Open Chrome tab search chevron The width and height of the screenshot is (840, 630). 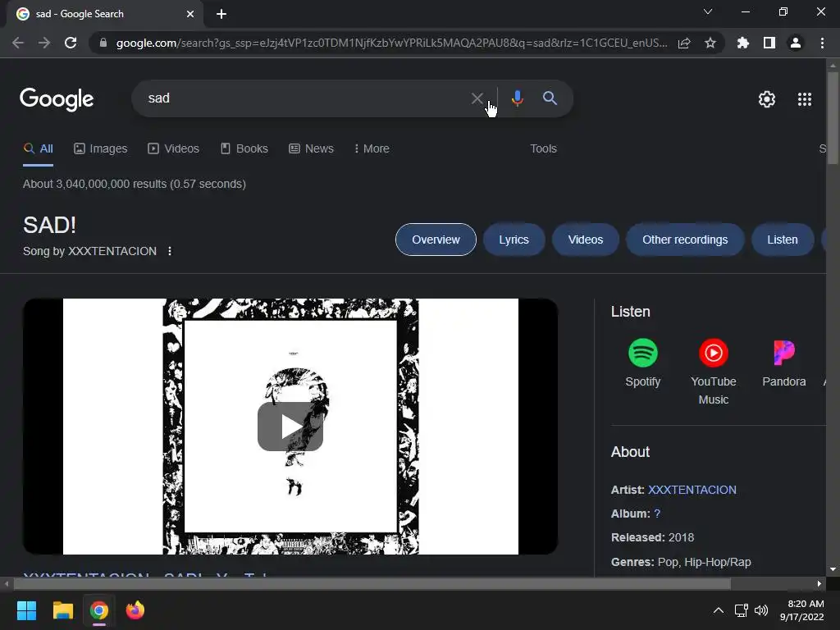pyautogui.click(x=708, y=11)
